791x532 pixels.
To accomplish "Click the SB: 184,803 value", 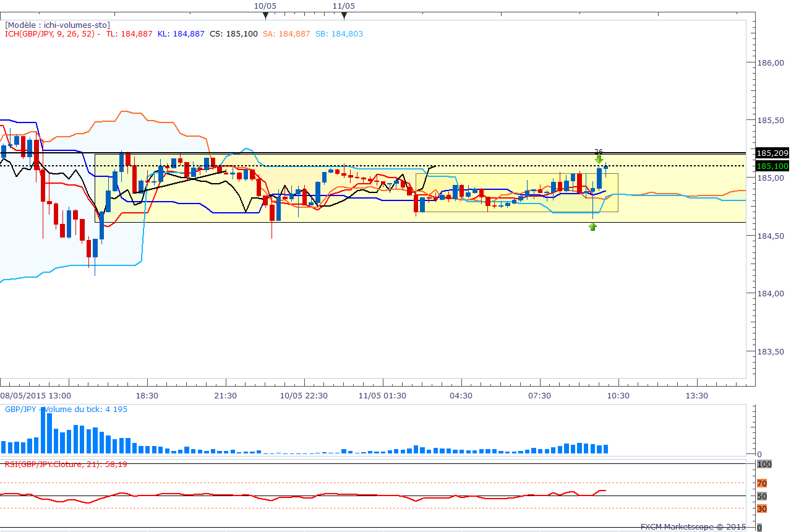I will point(340,34).
